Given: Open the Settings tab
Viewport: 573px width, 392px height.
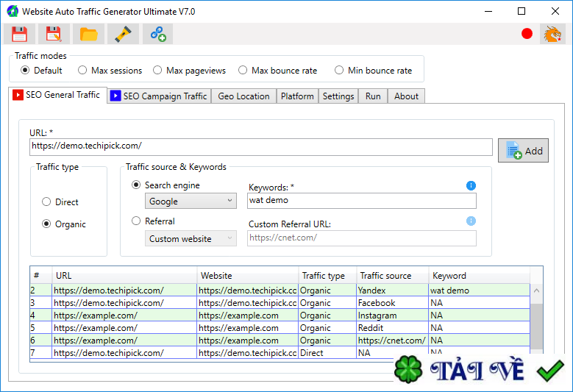Looking at the screenshot, I should tap(338, 96).
